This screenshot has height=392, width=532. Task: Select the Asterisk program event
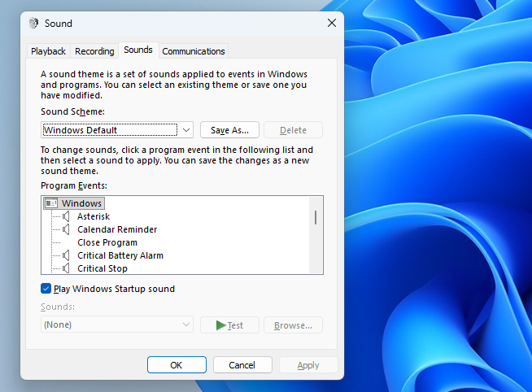click(x=94, y=216)
